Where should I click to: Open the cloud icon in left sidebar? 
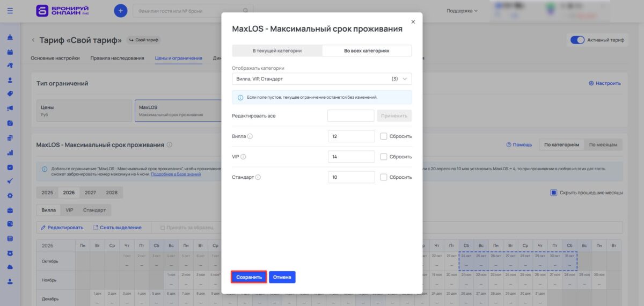tap(10, 267)
